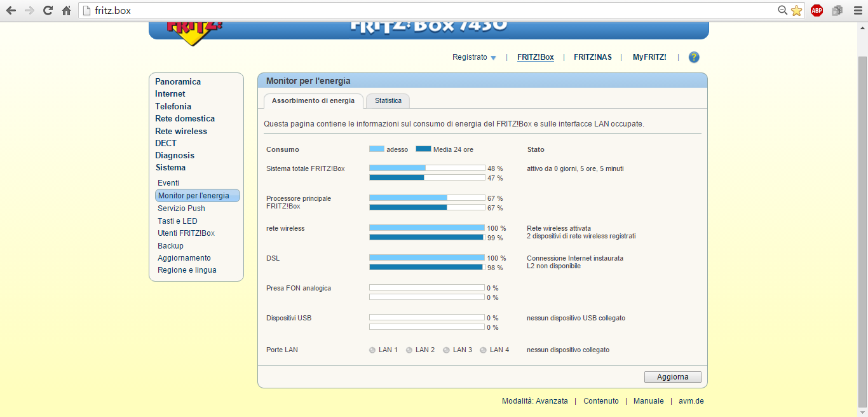Click the zoom magnifier icon in address bar
The image size is (868, 417).
783,10
